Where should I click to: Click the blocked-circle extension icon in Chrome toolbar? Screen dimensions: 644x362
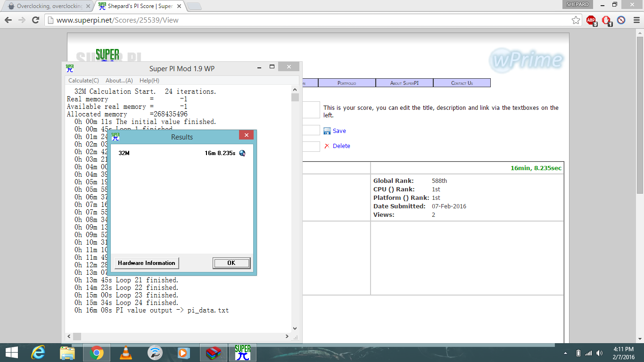click(621, 20)
